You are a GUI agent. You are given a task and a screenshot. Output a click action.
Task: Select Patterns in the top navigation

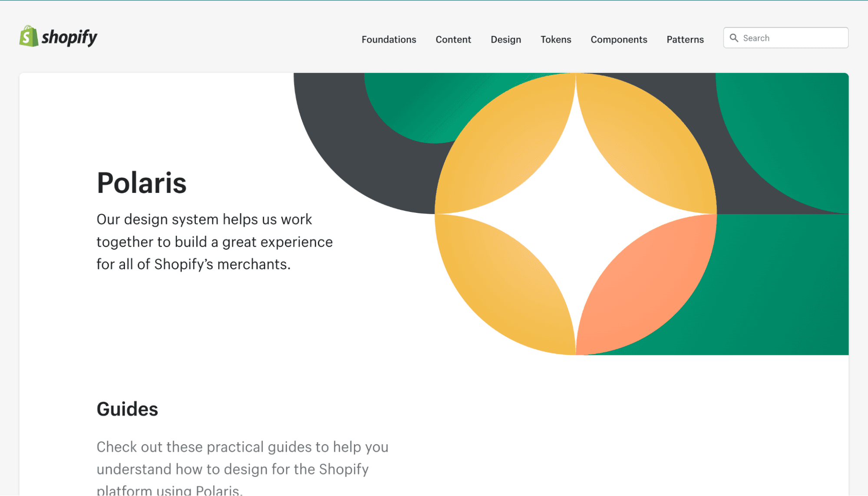pos(685,40)
